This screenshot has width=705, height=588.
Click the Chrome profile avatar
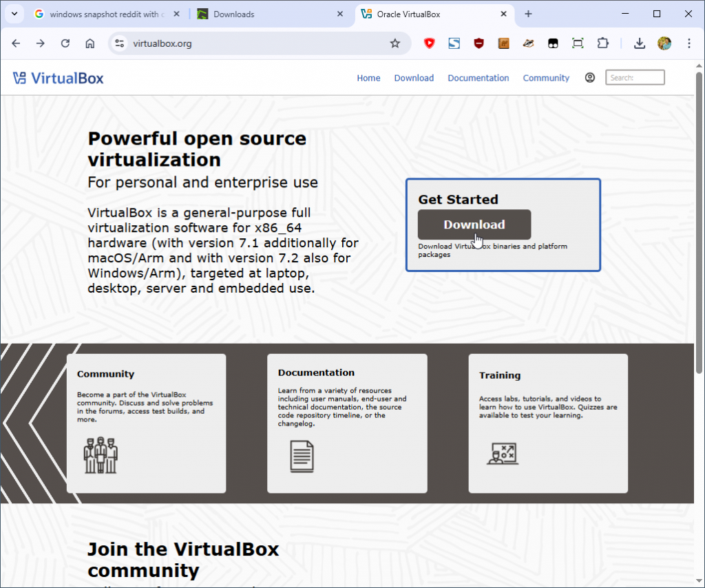pos(664,43)
